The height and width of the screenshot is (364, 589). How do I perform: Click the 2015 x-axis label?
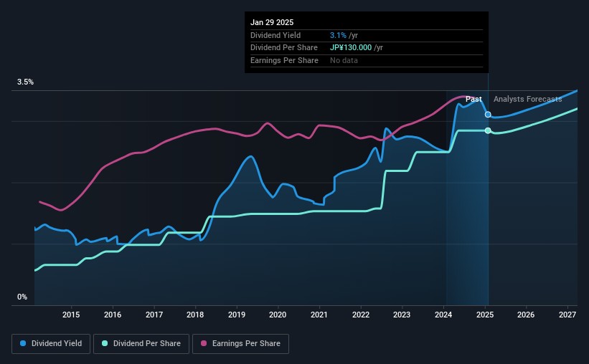(71, 315)
